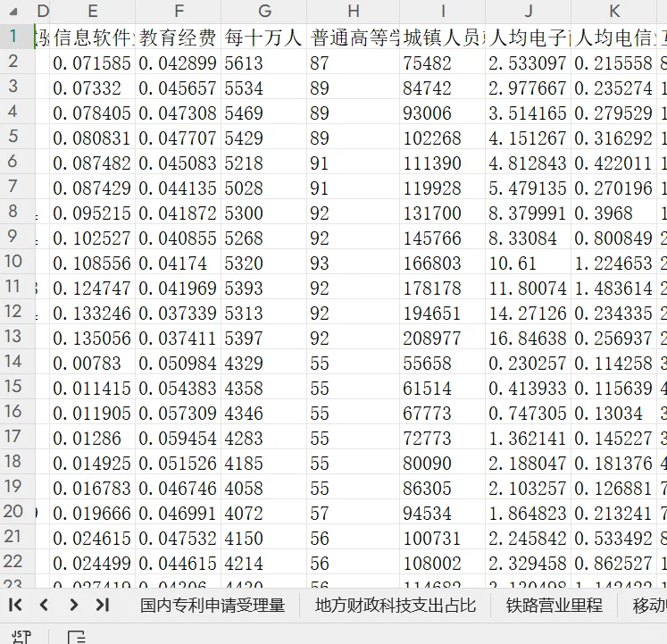The height and width of the screenshot is (644, 667).
Task: Select cell with value 0.422011
Action: tap(613, 163)
